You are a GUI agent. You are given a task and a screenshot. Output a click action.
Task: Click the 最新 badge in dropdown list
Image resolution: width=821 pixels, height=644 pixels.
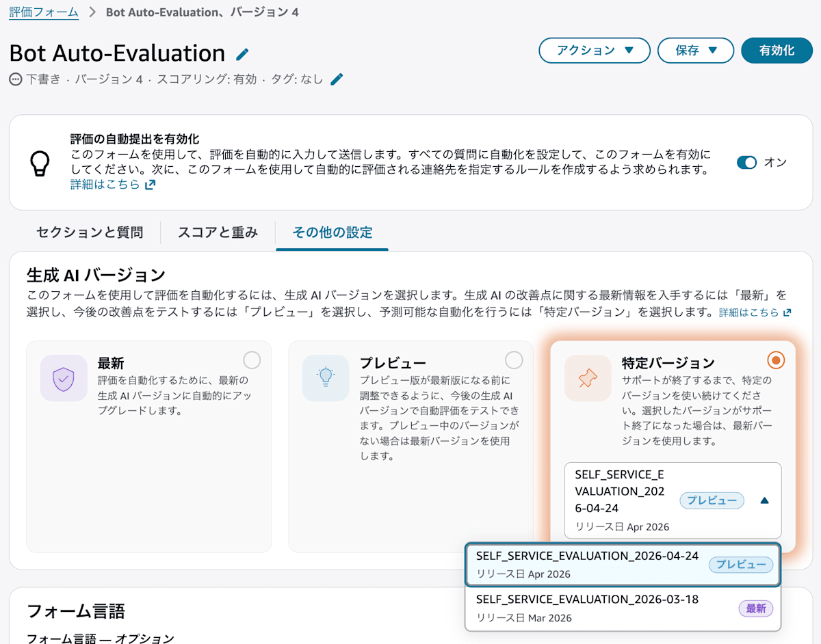click(756, 608)
